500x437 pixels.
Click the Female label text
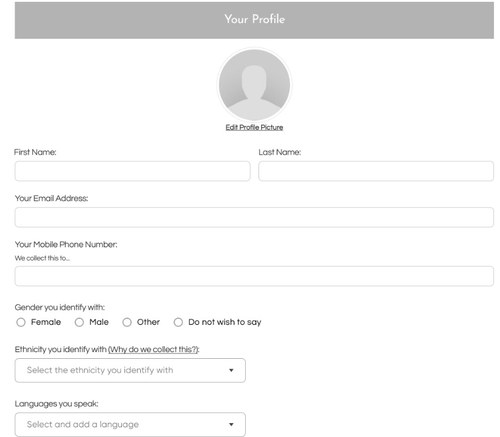point(46,322)
